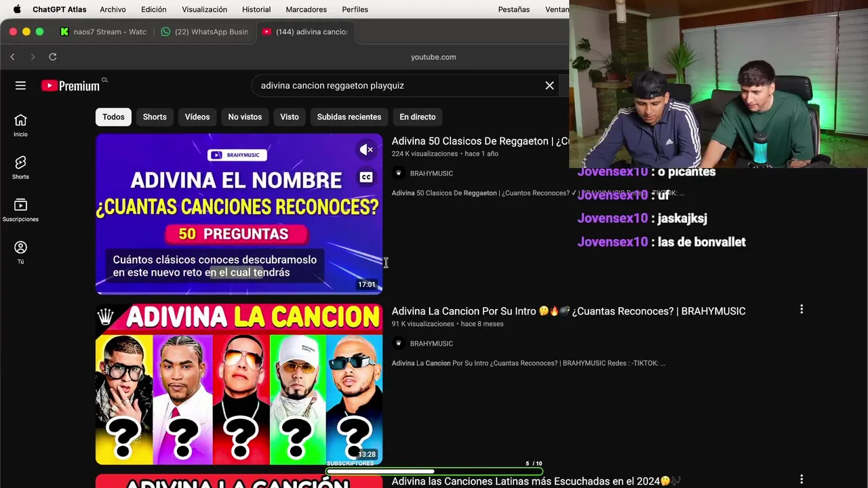Open the Adivina 50 Clasicos De Reggaeton title
The height and width of the screenshot is (488, 868).
pyautogui.click(x=480, y=141)
